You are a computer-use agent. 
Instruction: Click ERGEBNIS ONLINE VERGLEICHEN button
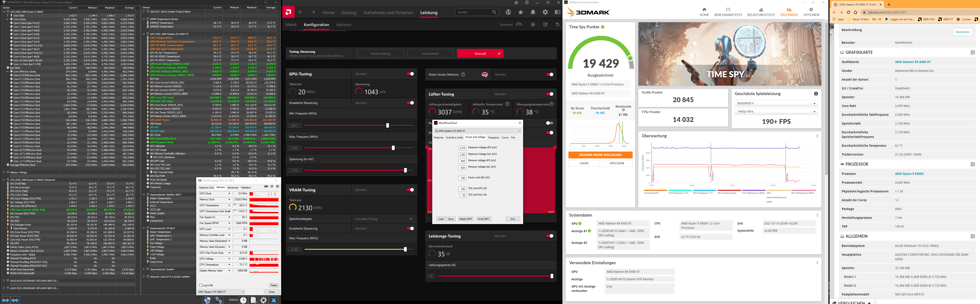[600, 155]
